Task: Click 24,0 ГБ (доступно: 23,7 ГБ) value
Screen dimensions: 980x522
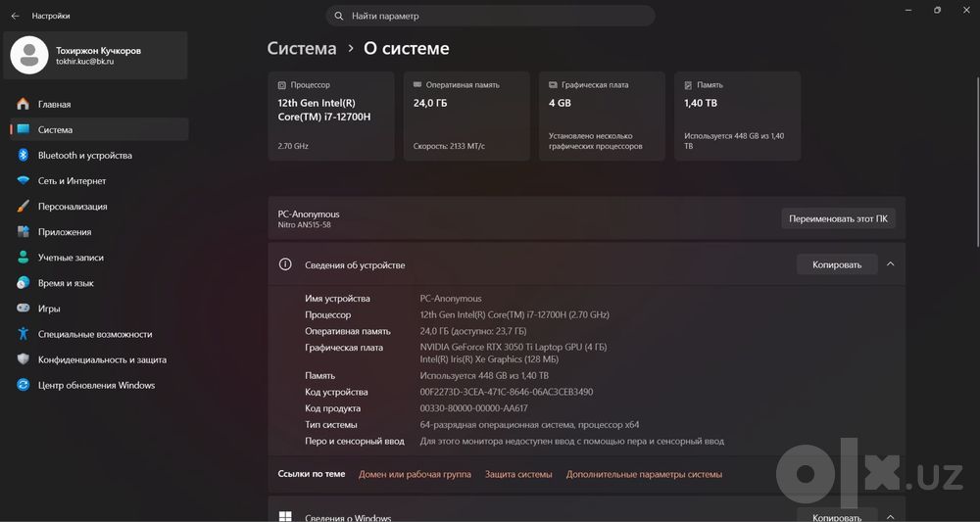Action: (473, 331)
